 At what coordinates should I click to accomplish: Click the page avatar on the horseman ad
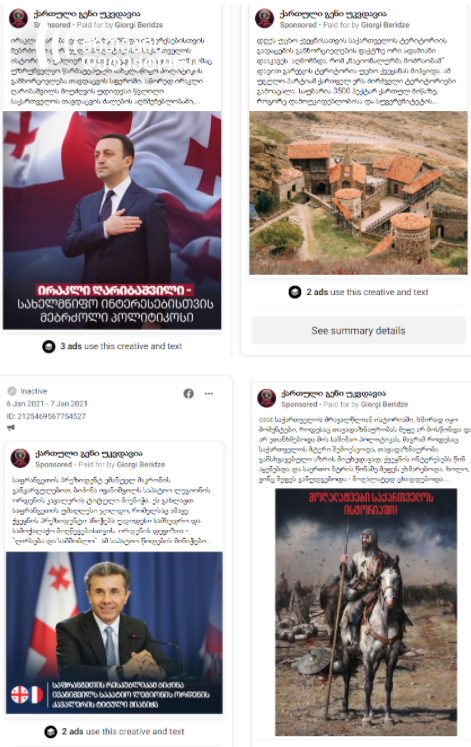[x=267, y=398]
